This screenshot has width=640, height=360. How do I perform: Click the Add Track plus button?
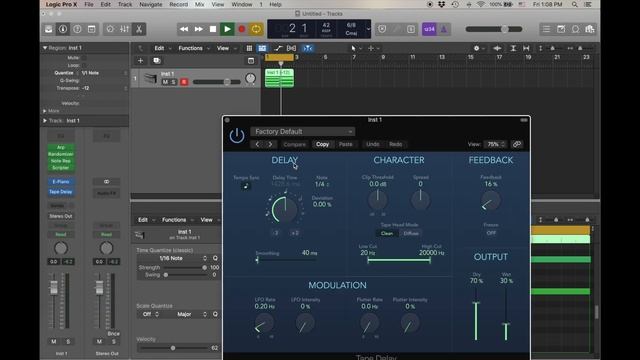[x=140, y=60]
